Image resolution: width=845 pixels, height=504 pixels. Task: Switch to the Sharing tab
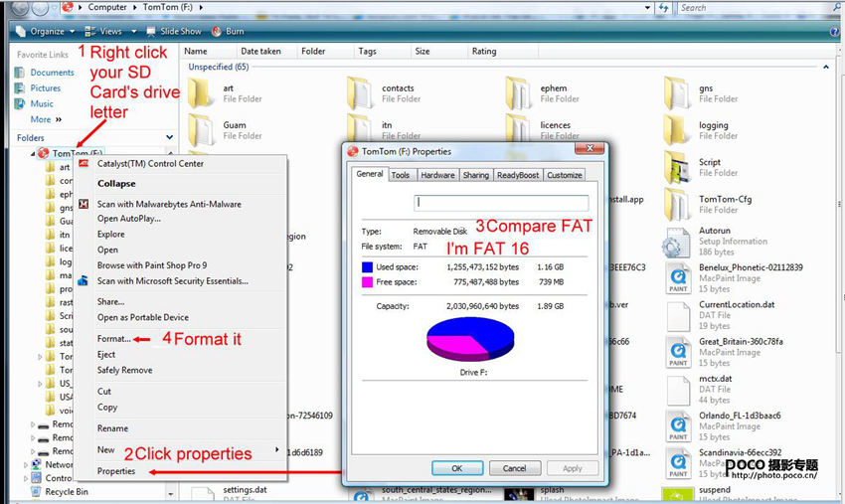(x=476, y=175)
